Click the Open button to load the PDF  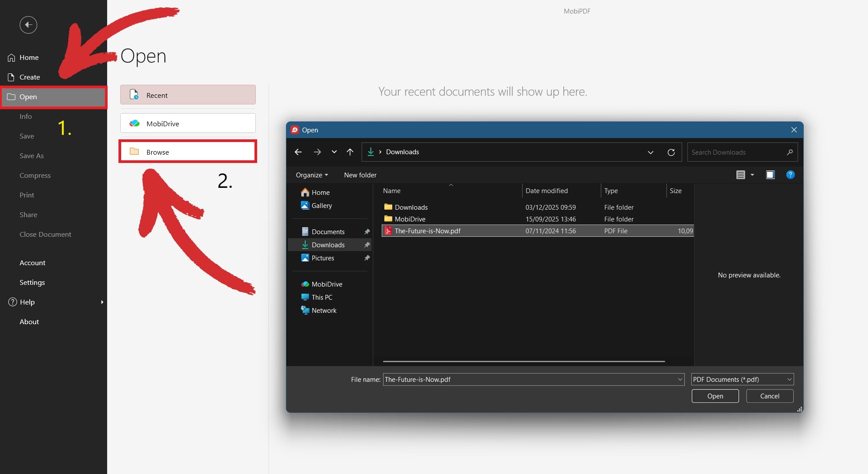pyautogui.click(x=715, y=396)
